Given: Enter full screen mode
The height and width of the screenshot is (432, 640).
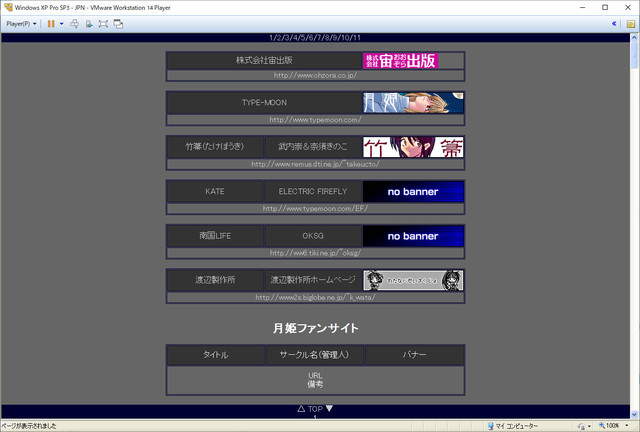Looking at the screenshot, I should coord(103,24).
